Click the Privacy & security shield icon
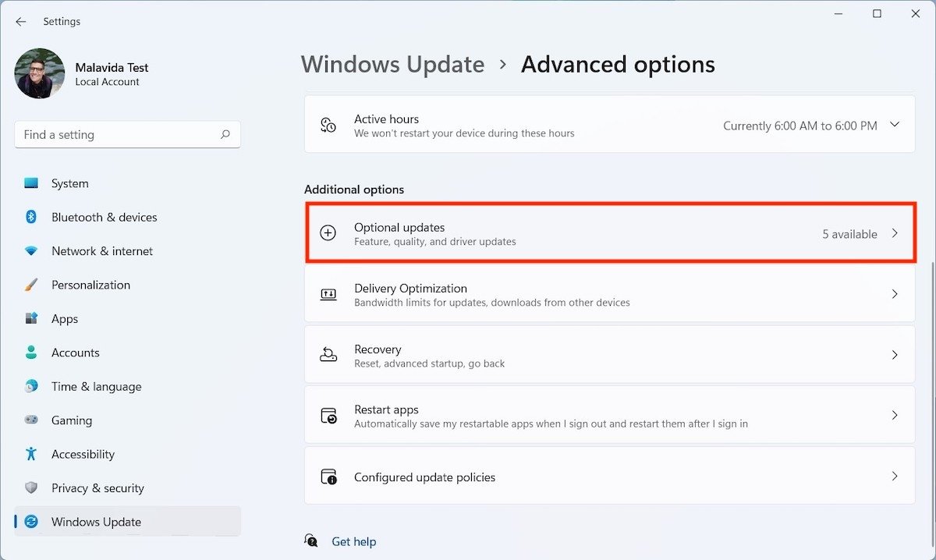The height and width of the screenshot is (560, 936). coord(31,488)
